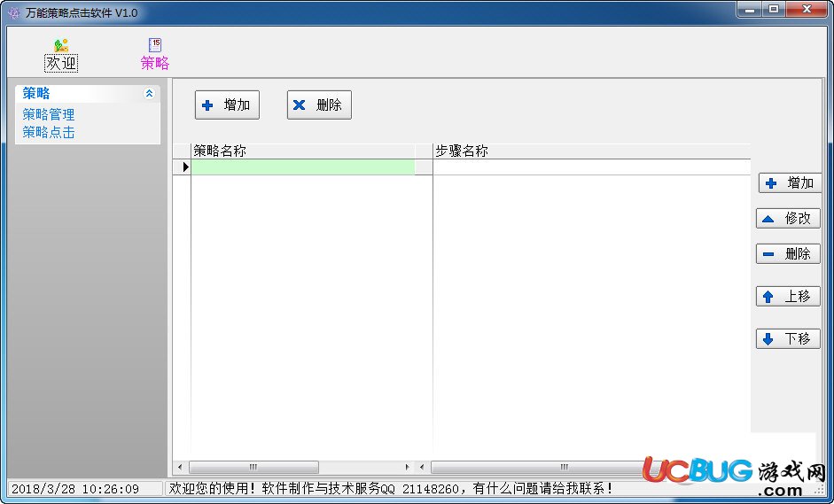Viewport: 834px width, 504px height.
Task: Minimize the 万能策略点击软件 window
Action: point(749,9)
